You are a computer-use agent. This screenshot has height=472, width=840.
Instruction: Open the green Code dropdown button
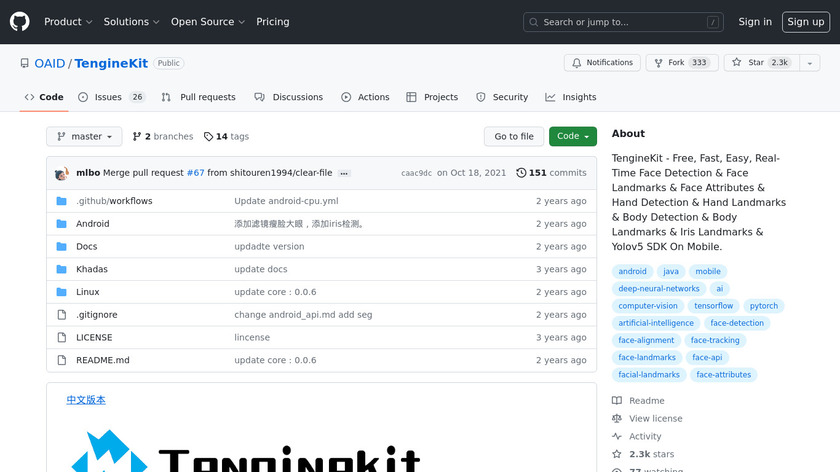(x=573, y=137)
